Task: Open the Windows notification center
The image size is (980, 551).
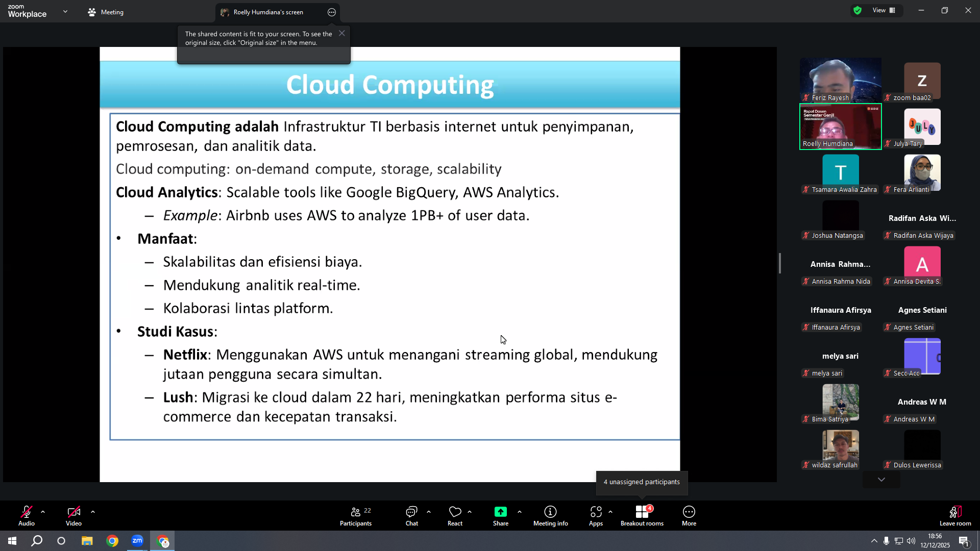Action: click(964, 541)
